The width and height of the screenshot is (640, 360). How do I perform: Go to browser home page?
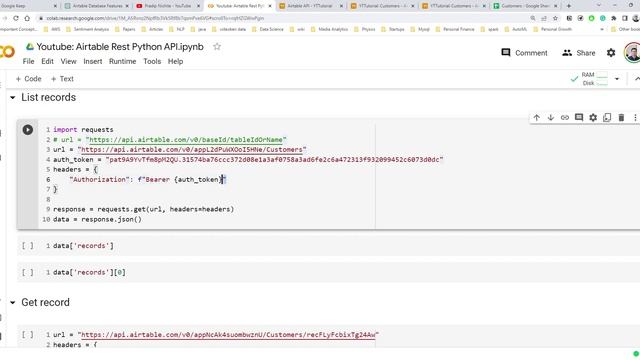pyautogui.click(x=27, y=18)
